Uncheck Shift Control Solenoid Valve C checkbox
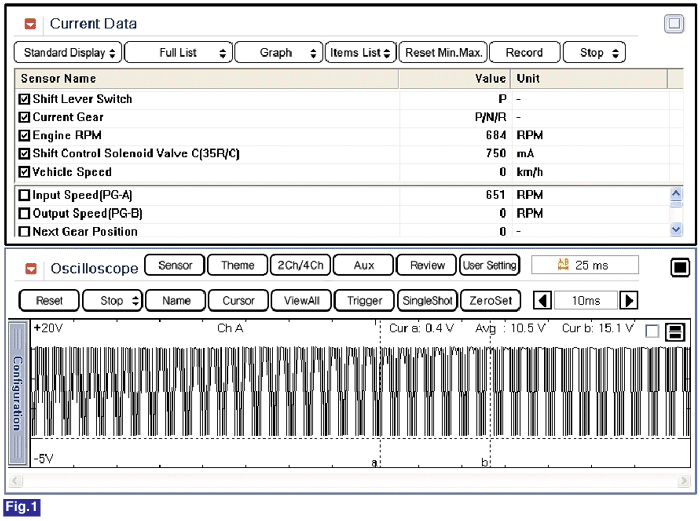 tap(25, 154)
